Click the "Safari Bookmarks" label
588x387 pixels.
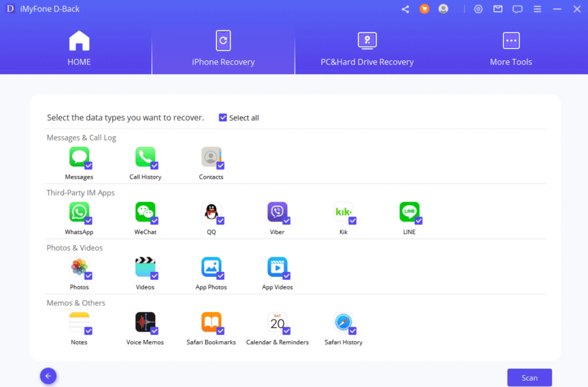(x=211, y=342)
